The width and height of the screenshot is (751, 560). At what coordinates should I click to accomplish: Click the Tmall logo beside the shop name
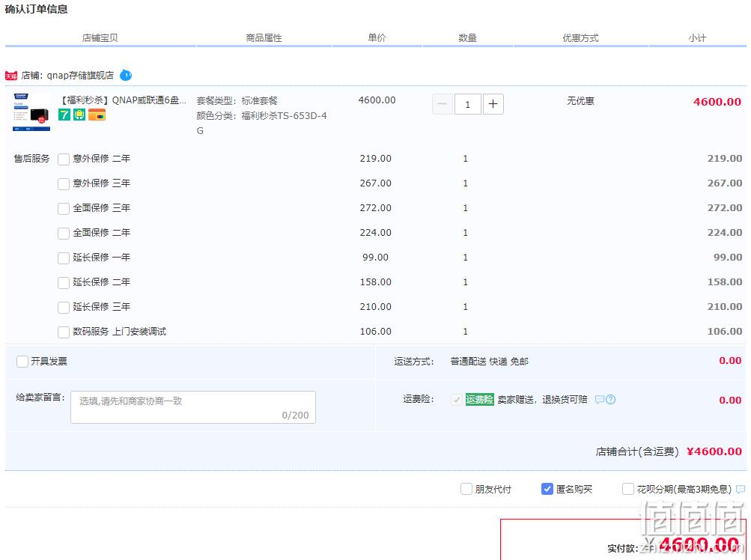pos(11,76)
